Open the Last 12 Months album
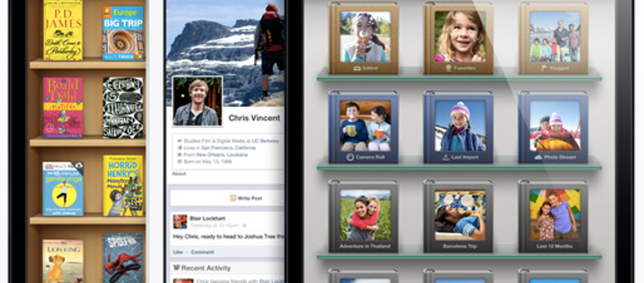The width and height of the screenshot is (644, 283). [553, 216]
